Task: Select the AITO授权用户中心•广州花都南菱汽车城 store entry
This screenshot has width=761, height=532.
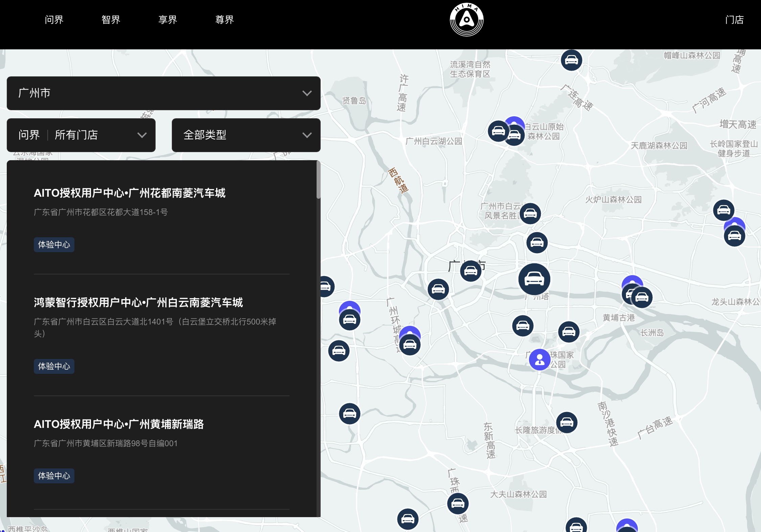Action: [130, 193]
